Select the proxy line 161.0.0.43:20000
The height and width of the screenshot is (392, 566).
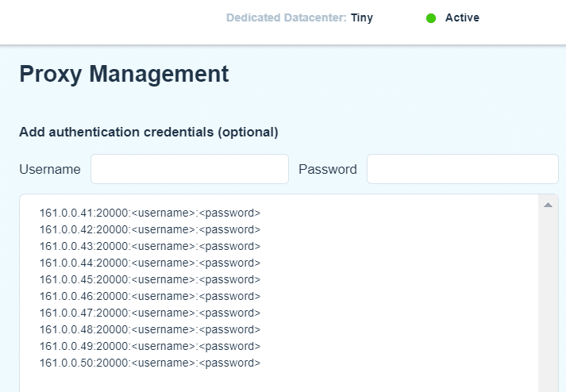(150, 246)
